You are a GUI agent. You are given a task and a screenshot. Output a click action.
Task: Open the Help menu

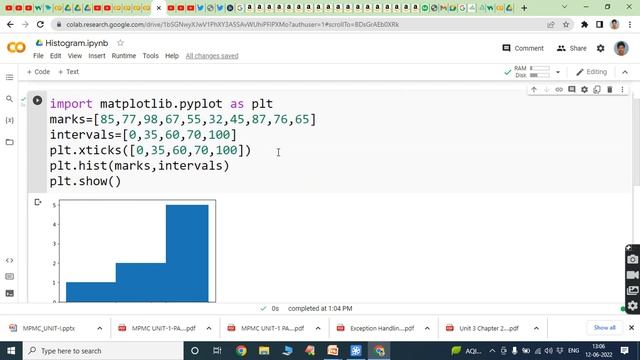point(172,56)
